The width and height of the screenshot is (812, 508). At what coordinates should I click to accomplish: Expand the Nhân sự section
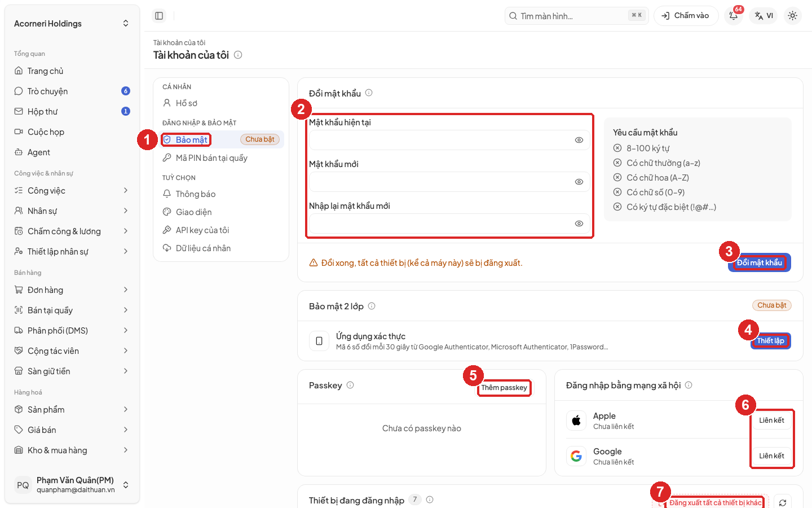click(x=72, y=211)
